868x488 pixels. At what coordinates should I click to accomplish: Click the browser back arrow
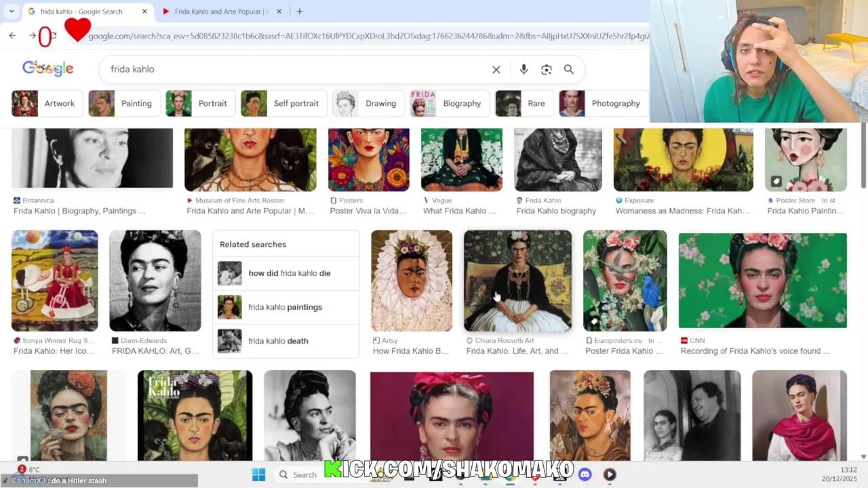[12, 35]
